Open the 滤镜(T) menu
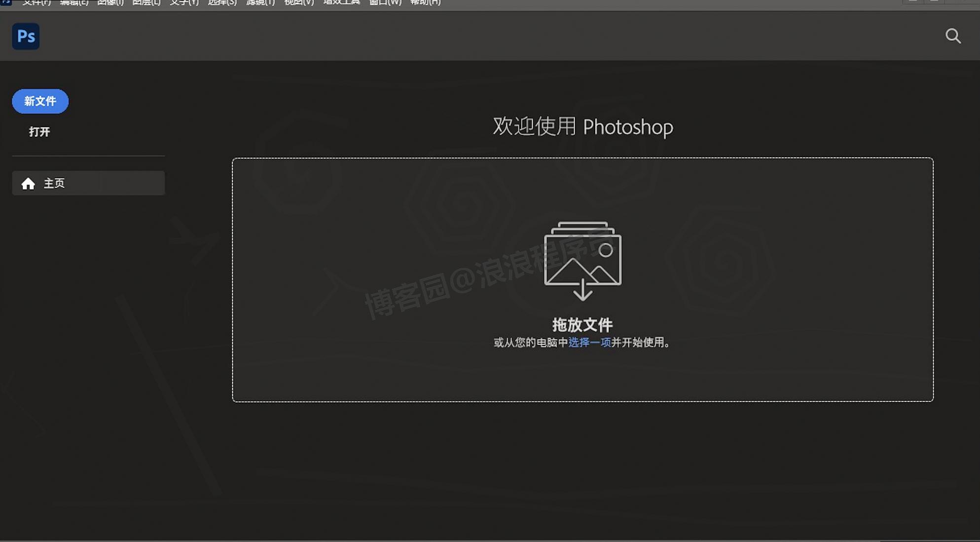Image resolution: width=980 pixels, height=542 pixels. coord(260,2)
